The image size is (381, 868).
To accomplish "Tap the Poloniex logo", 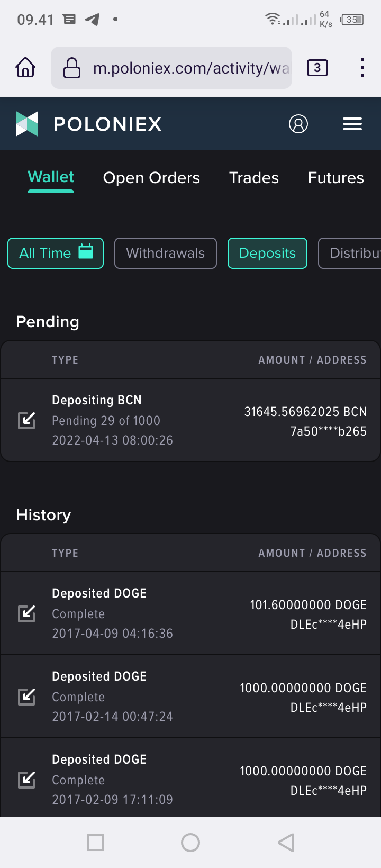I will pos(89,124).
